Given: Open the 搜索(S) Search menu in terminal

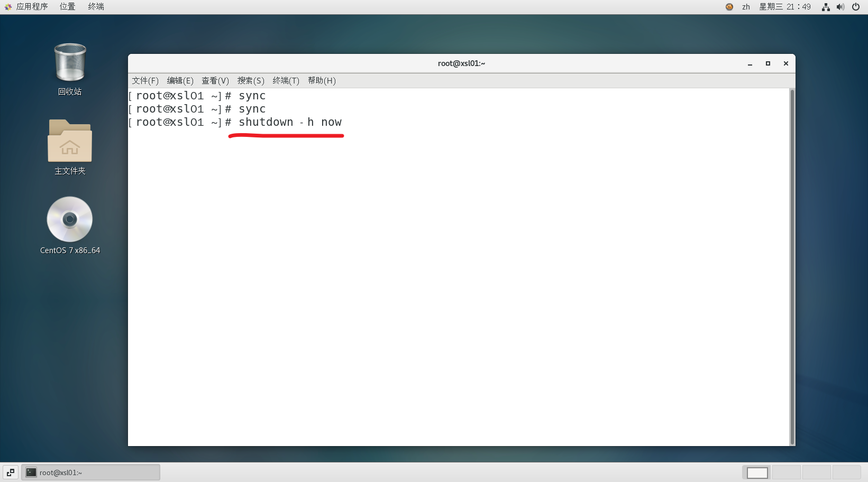Looking at the screenshot, I should click(x=251, y=81).
